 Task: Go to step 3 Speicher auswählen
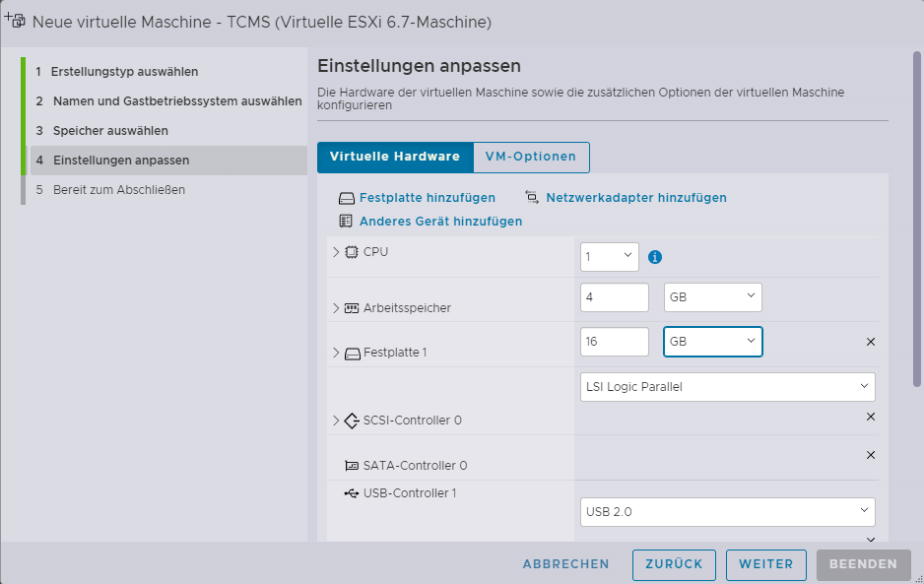click(x=109, y=131)
